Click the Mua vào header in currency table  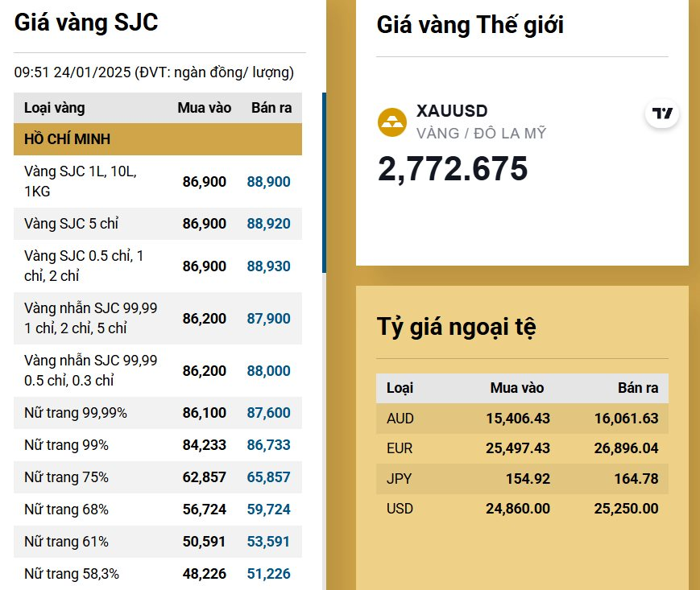pyautogui.click(x=517, y=388)
